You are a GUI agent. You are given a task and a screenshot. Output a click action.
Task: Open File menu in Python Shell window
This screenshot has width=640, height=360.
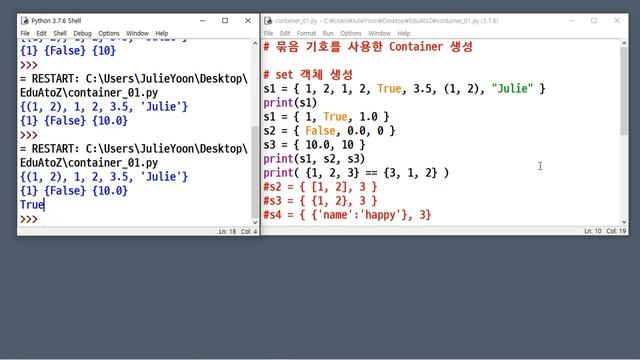tap(25, 33)
